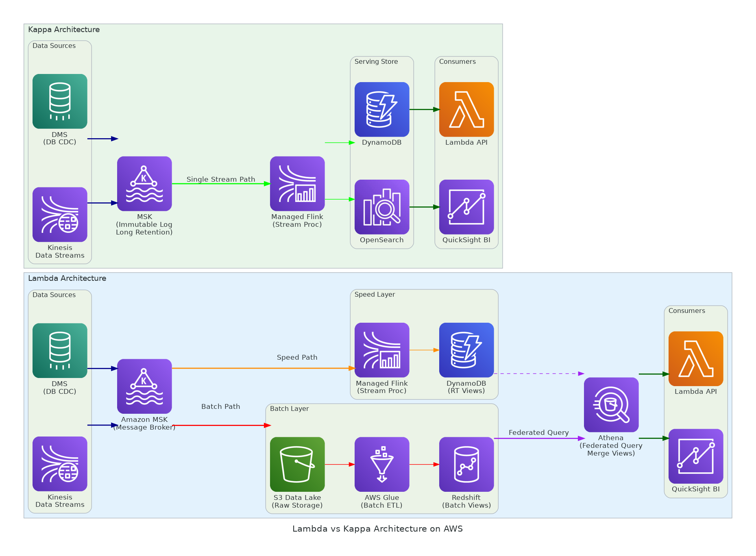Click the Lambda Architecture group header
The image size is (756, 556).
click(x=67, y=278)
